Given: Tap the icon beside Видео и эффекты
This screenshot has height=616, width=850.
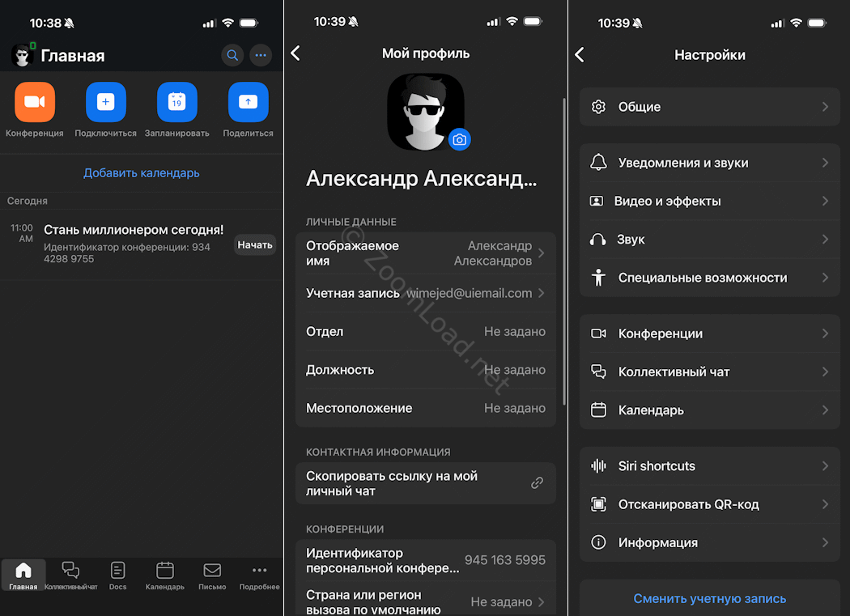Looking at the screenshot, I should tap(597, 202).
